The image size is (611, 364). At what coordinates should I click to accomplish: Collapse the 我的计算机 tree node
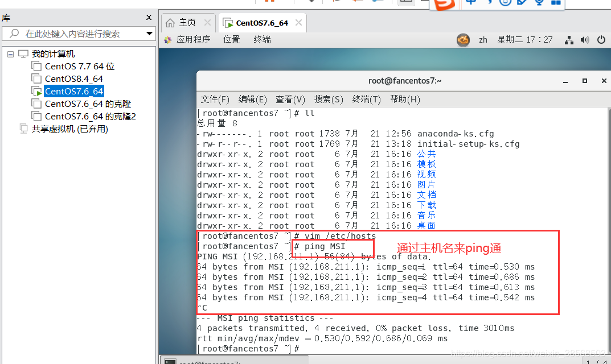coord(10,54)
